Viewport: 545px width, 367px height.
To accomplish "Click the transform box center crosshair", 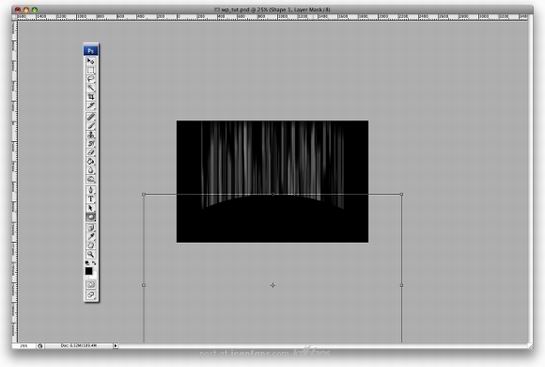I will coord(272,285).
